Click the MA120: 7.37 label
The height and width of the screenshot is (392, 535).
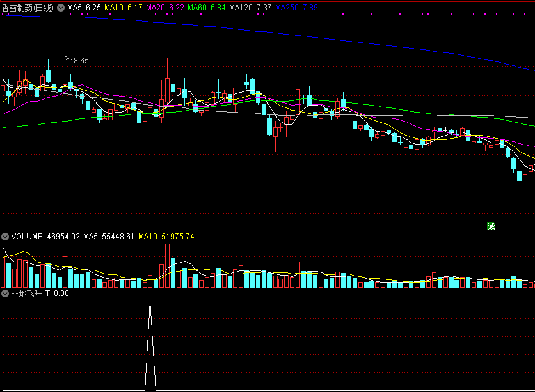click(250, 8)
